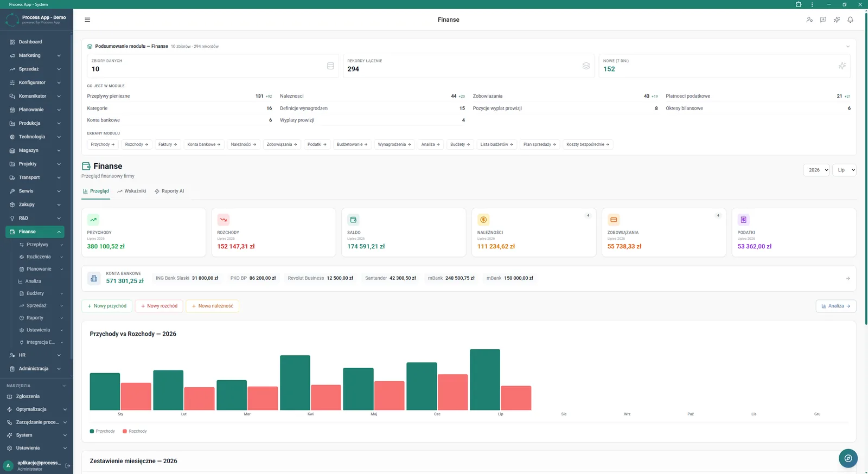Open the notifications bell icon
The image size is (868, 474).
tap(850, 20)
